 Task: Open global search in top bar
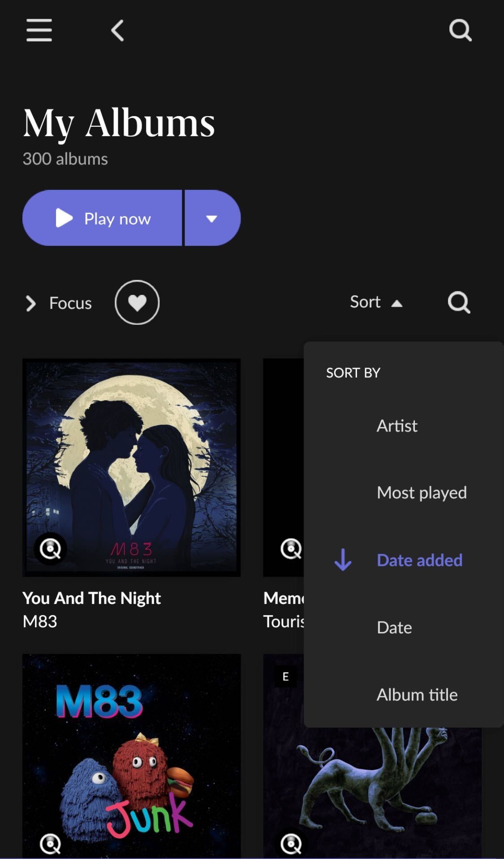click(x=460, y=30)
